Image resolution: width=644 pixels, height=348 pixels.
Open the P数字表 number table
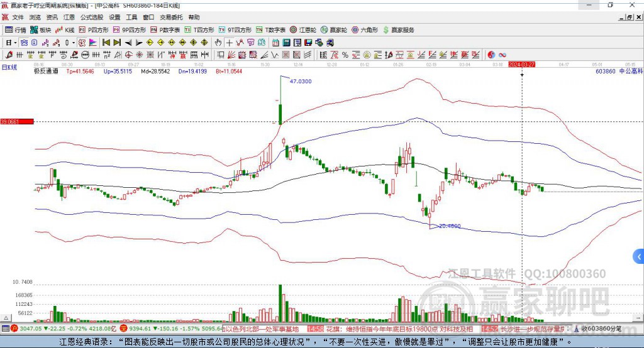click(x=165, y=30)
